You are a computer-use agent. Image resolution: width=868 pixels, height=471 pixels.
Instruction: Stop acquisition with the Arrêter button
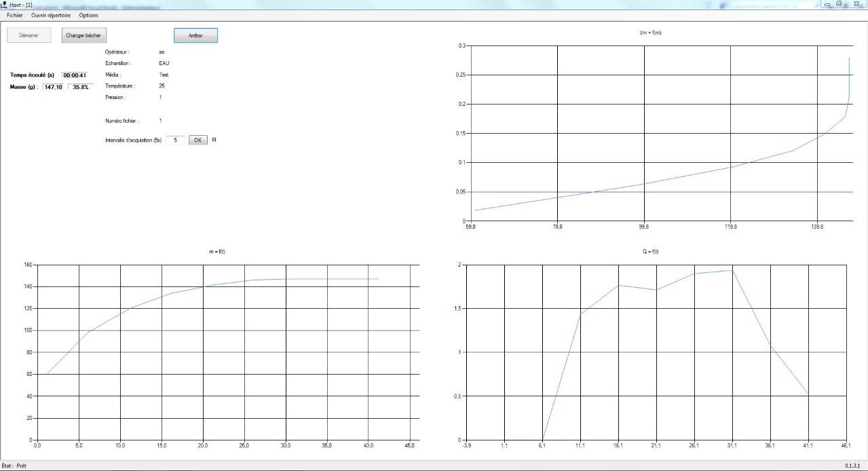(195, 35)
